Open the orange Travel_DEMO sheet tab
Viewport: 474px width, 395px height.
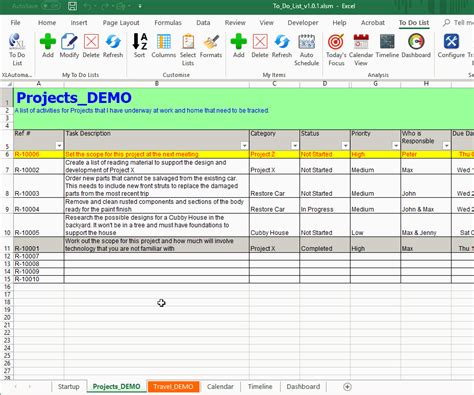173,387
